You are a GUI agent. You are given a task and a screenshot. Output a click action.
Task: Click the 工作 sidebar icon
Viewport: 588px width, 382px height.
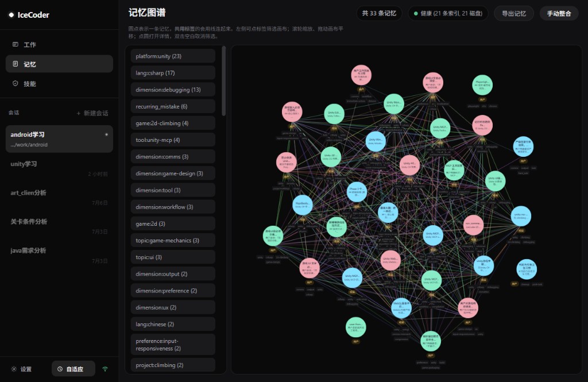[x=16, y=44]
